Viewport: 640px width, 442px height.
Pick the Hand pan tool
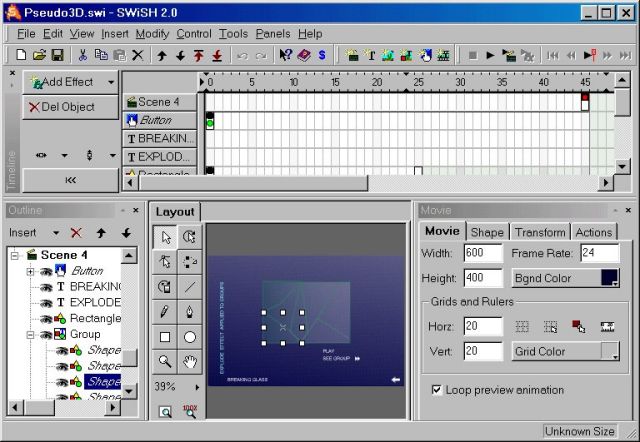pyautogui.click(x=190, y=361)
